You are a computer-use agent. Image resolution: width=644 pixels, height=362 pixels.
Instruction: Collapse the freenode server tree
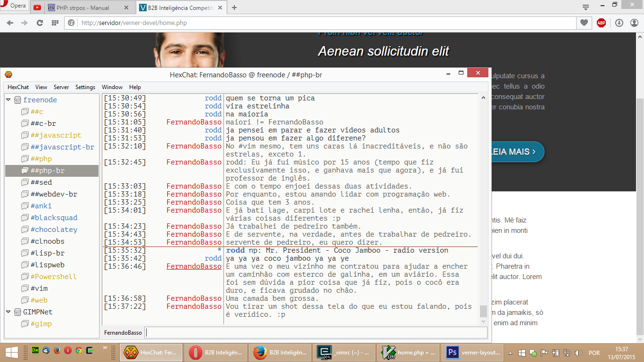coord(8,100)
